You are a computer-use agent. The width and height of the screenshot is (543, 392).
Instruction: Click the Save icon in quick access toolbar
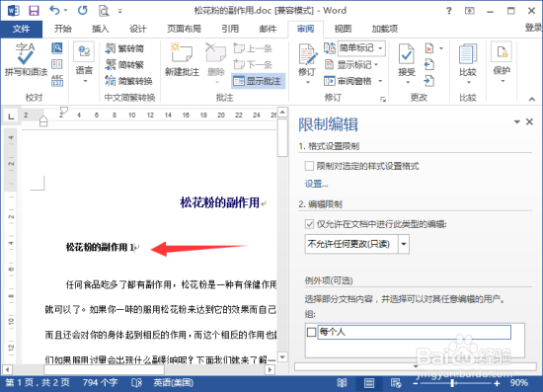pyautogui.click(x=34, y=11)
